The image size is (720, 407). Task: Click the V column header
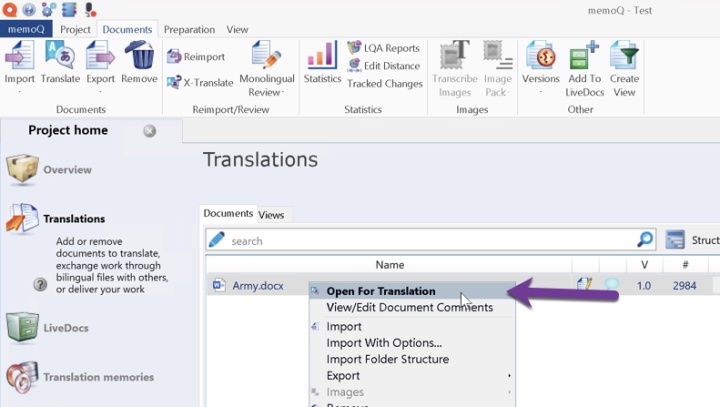(x=644, y=265)
